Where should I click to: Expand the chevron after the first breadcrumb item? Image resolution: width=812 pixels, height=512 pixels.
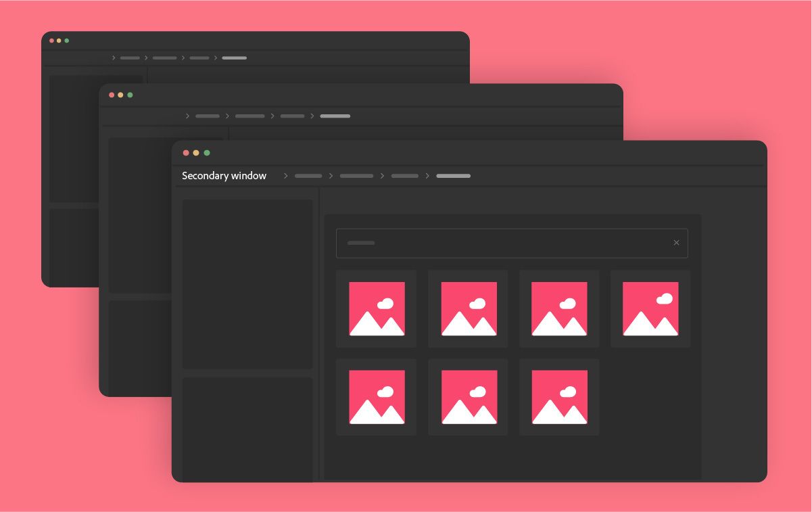click(331, 176)
